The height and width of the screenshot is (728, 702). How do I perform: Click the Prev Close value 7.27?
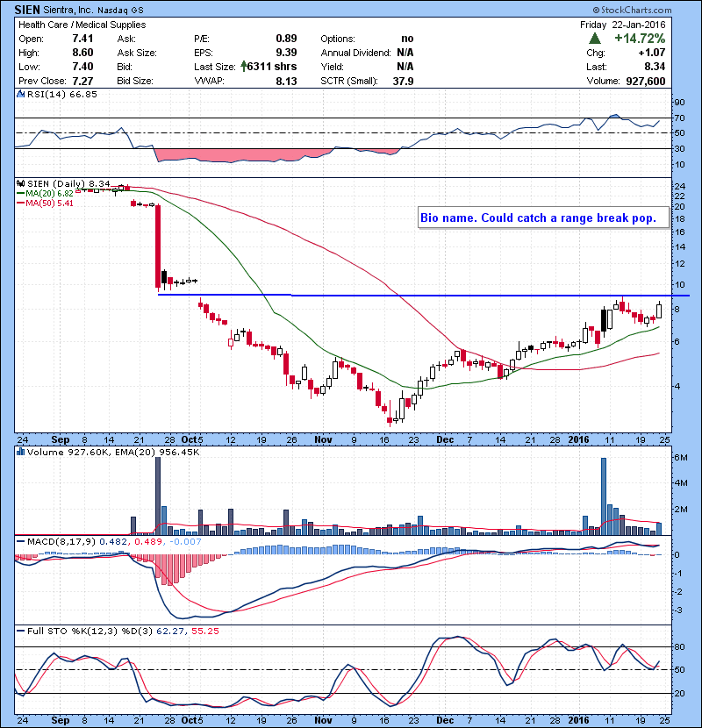coord(82,82)
